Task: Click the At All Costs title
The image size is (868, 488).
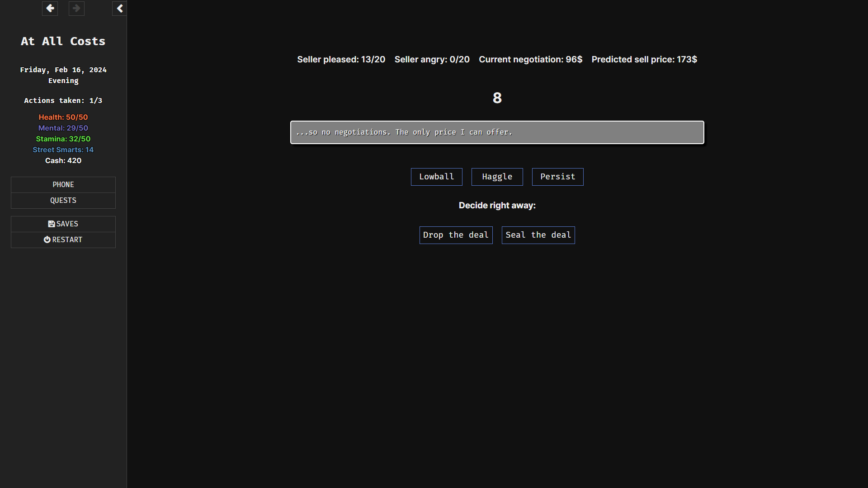Action: (x=63, y=41)
